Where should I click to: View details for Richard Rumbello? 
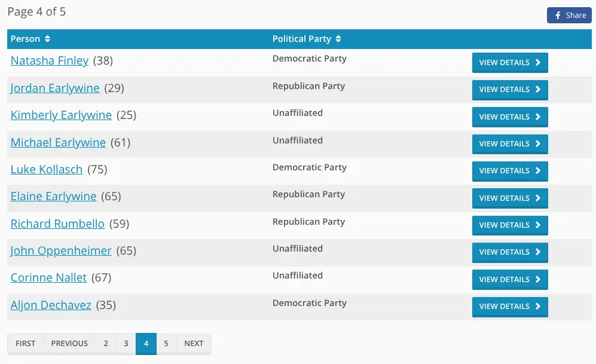click(509, 225)
